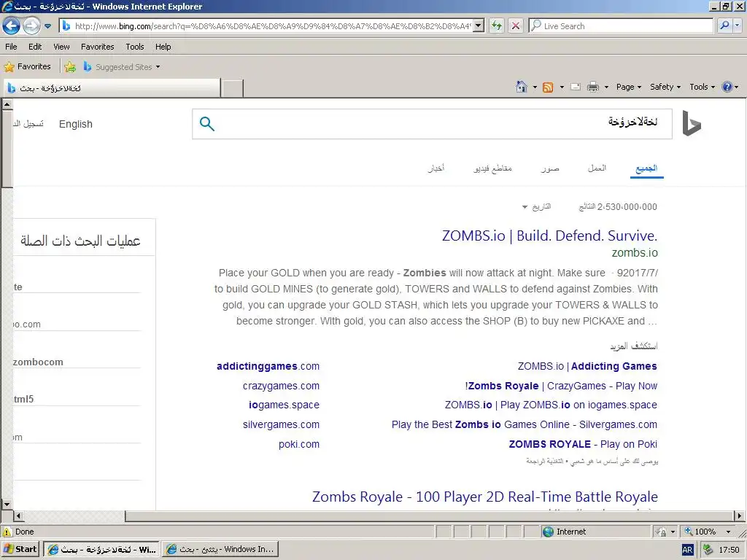Click the Home icon in the command bar
Image resolution: width=747 pixels, height=560 pixels.
[x=522, y=87]
